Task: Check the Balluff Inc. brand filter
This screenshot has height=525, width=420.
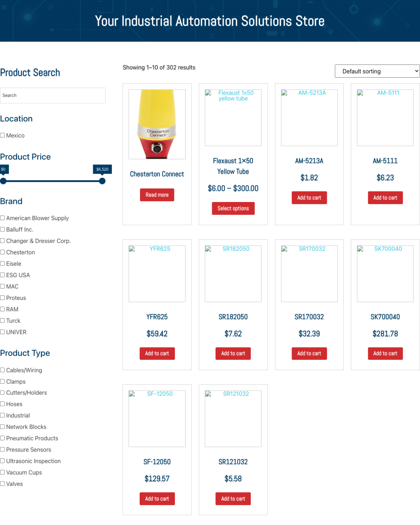Action: click(2, 229)
